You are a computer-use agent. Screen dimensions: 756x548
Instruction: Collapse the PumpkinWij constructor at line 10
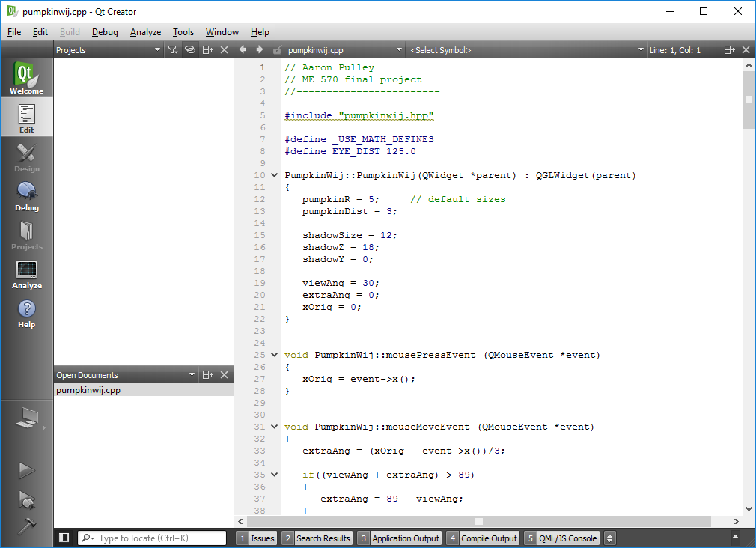coord(275,175)
